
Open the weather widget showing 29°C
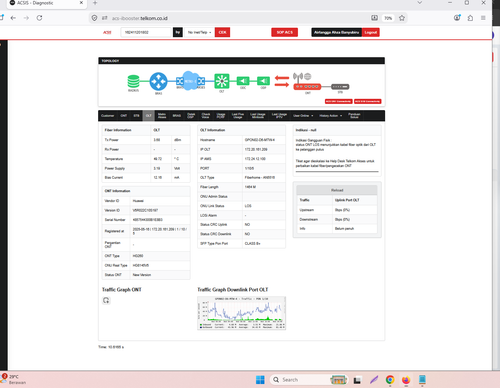click(x=13, y=379)
